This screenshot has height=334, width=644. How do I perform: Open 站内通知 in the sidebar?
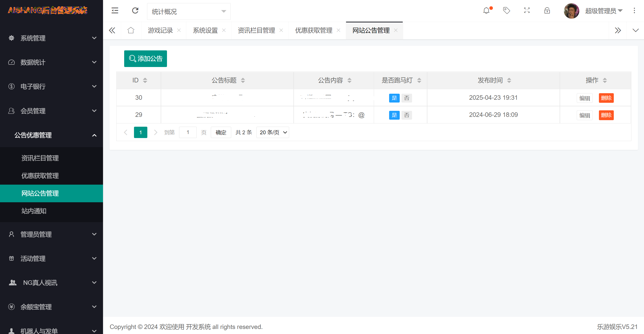pyautogui.click(x=34, y=211)
